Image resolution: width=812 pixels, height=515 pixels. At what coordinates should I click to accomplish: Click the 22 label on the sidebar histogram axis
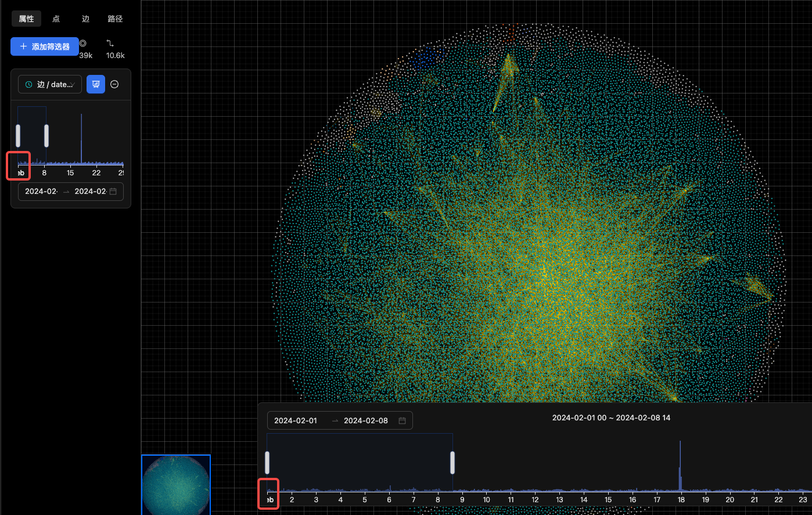[96, 173]
